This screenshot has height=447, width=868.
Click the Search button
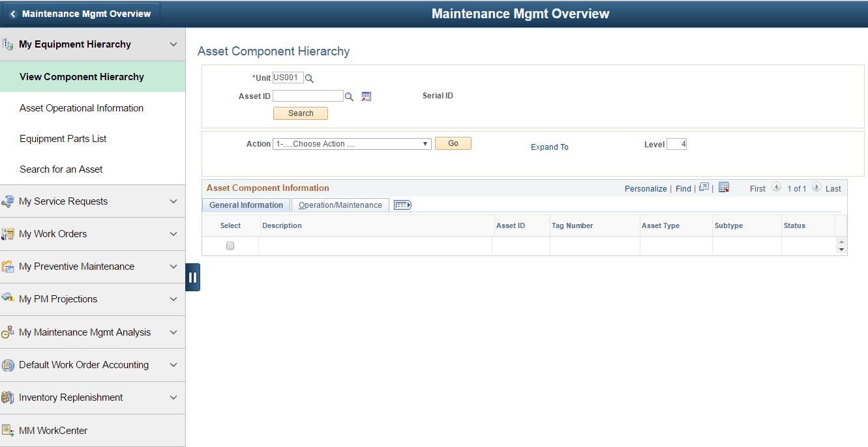click(300, 113)
